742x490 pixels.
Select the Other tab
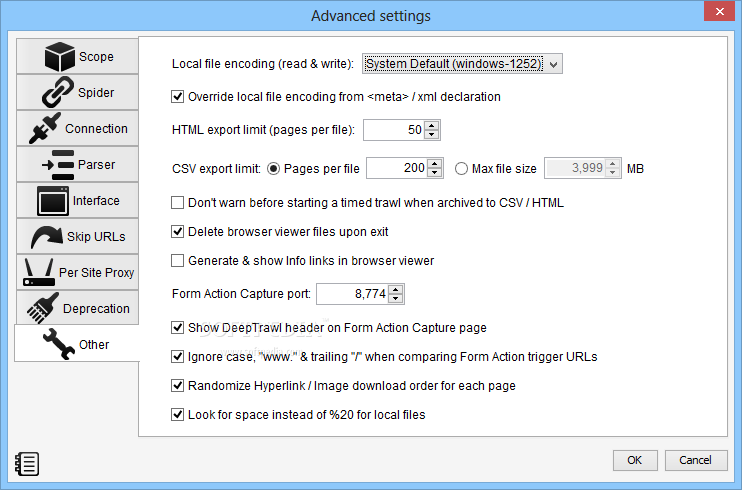click(78, 344)
